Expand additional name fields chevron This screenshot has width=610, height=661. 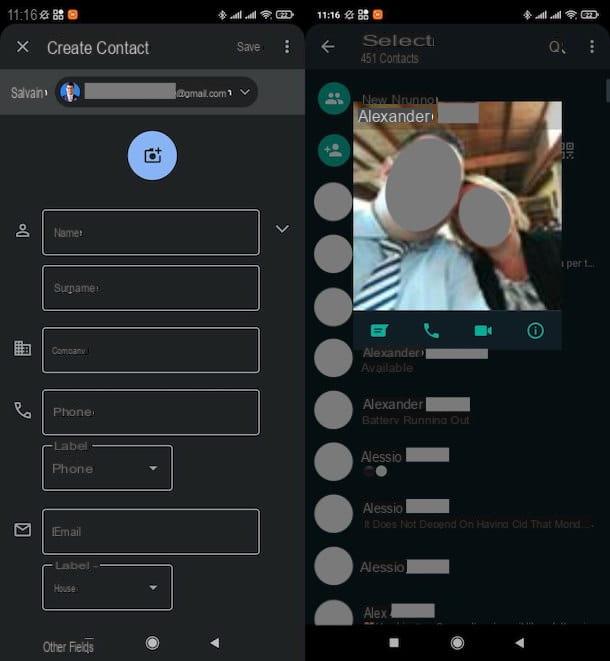282,229
